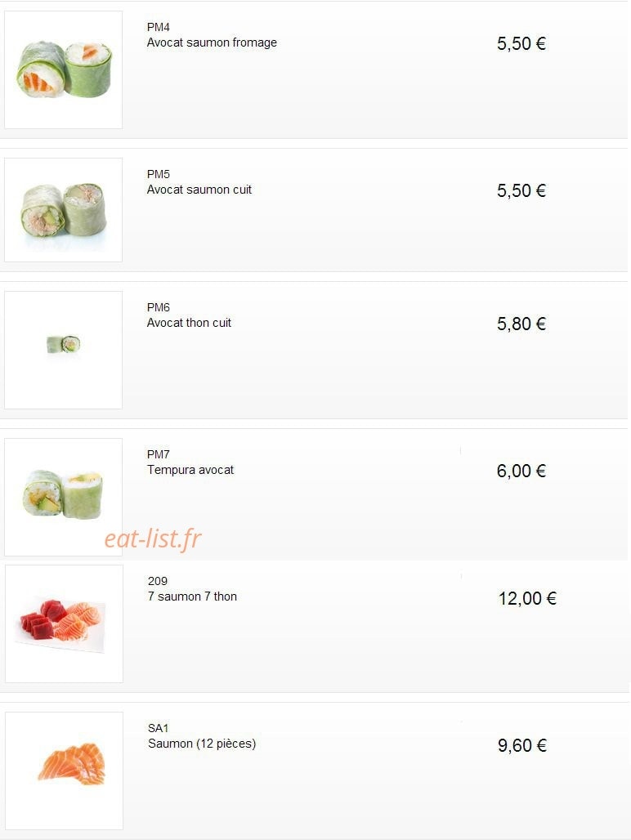Select the Avocat thon cuit item name
Image resolution: width=631 pixels, height=840 pixels.
189,323
